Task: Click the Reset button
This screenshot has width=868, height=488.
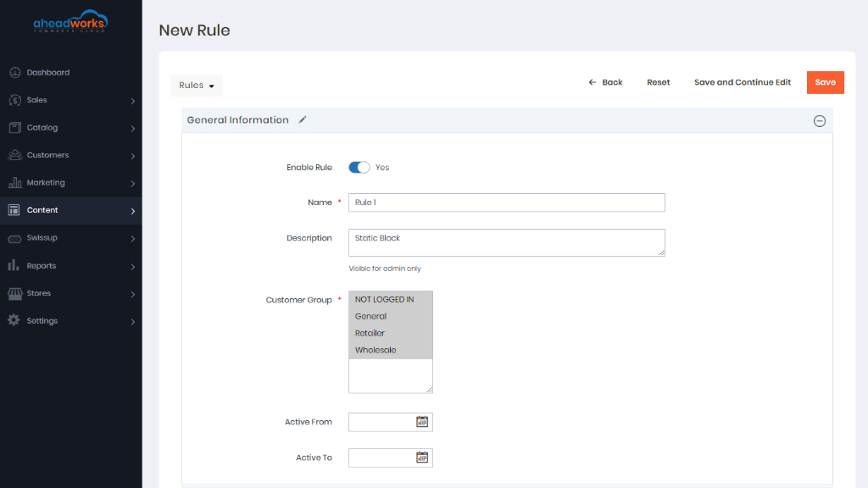Action: coord(658,82)
